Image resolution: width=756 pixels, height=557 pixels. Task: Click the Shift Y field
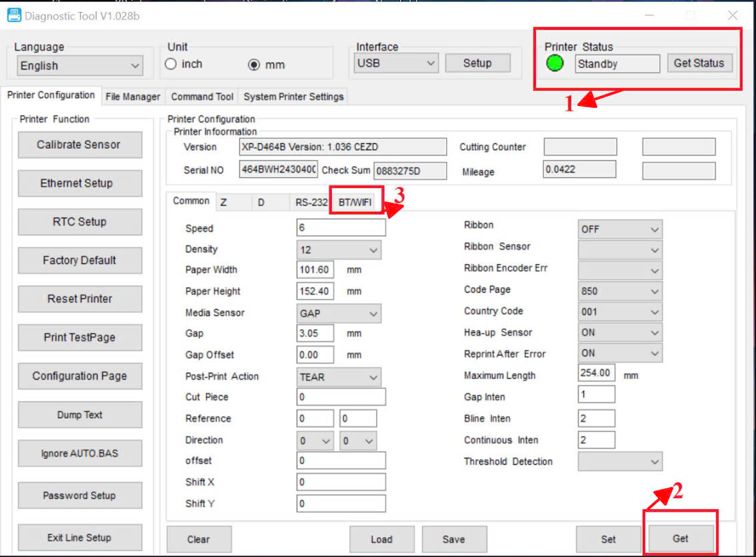[341, 504]
